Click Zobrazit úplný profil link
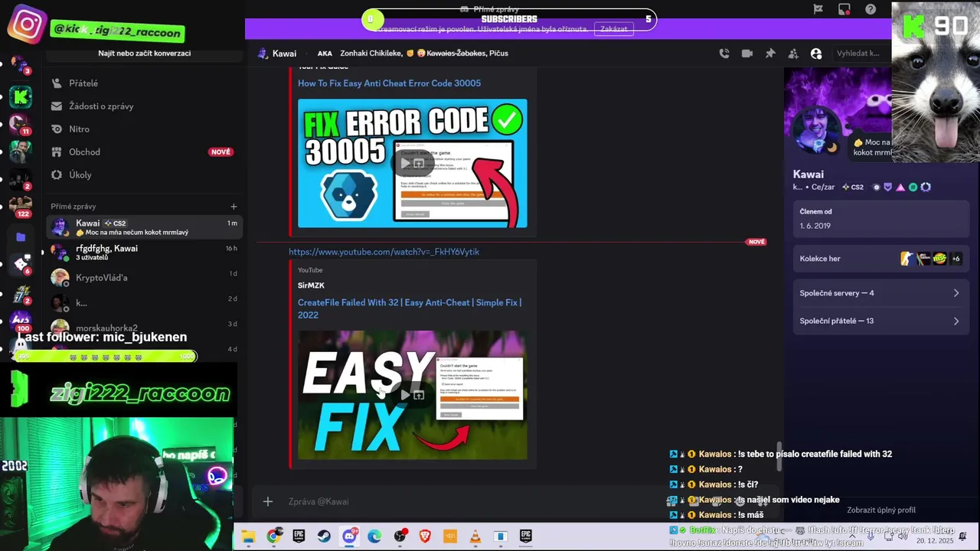The image size is (980, 551). click(x=880, y=510)
